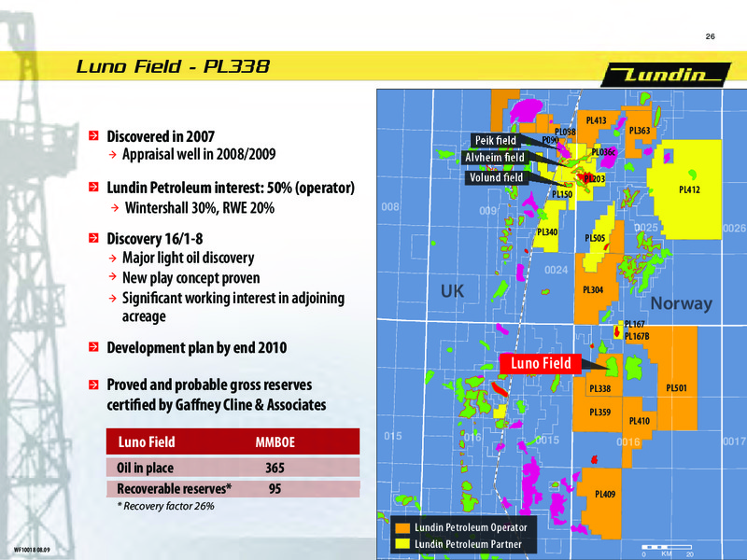The width and height of the screenshot is (747, 560).
Task: Click the orange Lundin Petroleum Operator legend swatch
Action: (x=403, y=527)
